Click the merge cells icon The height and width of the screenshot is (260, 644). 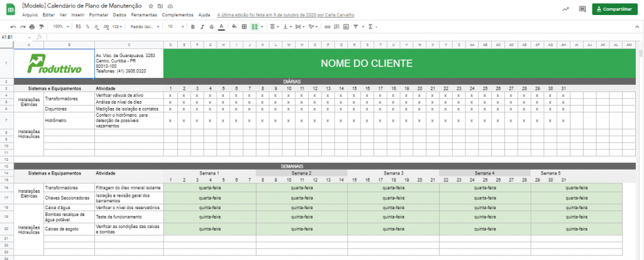(x=254, y=26)
